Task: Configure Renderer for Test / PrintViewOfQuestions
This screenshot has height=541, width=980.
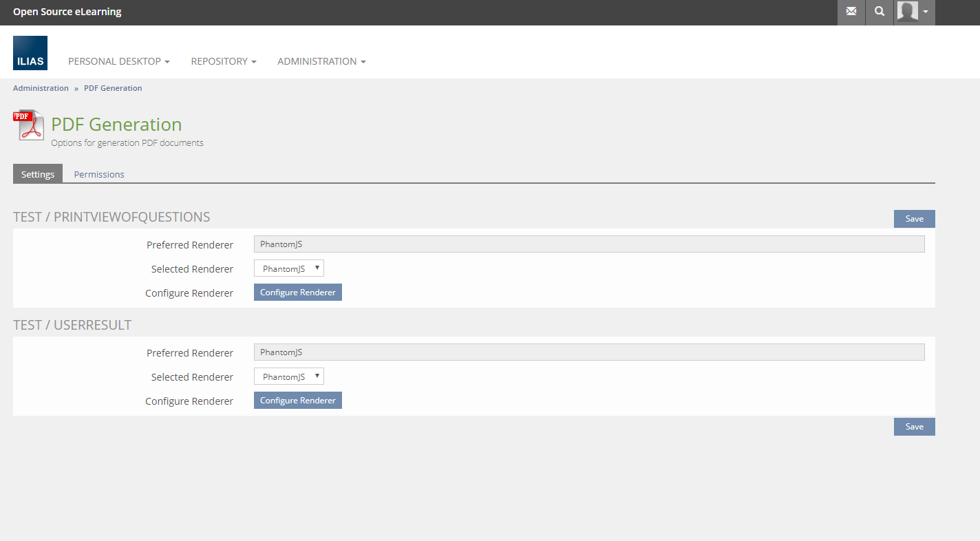Action: pos(297,293)
